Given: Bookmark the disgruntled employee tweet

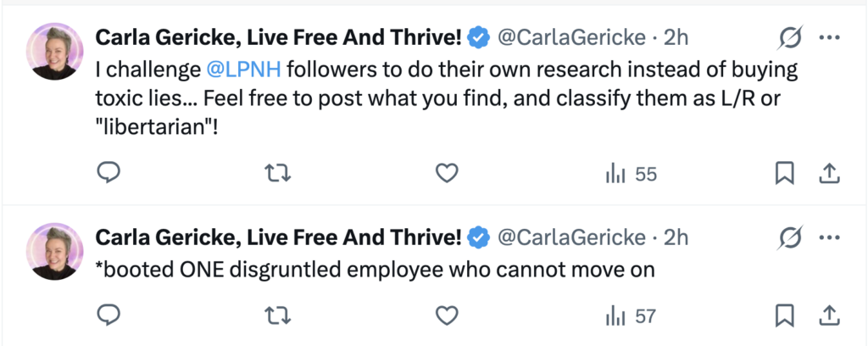Looking at the screenshot, I should pos(785,316).
